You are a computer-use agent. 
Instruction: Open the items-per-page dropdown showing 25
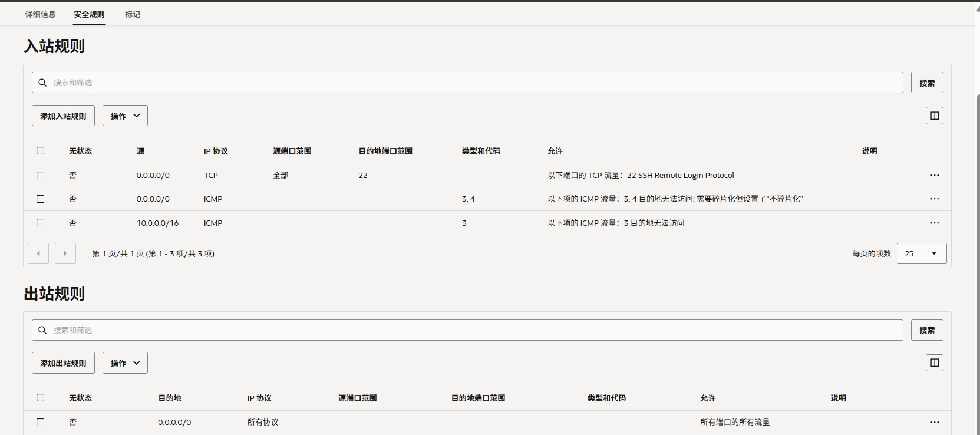click(x=921, y=253)
